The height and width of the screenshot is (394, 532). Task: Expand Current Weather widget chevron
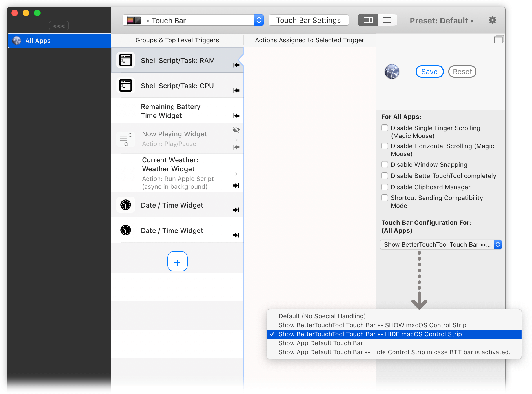[236, 174]
